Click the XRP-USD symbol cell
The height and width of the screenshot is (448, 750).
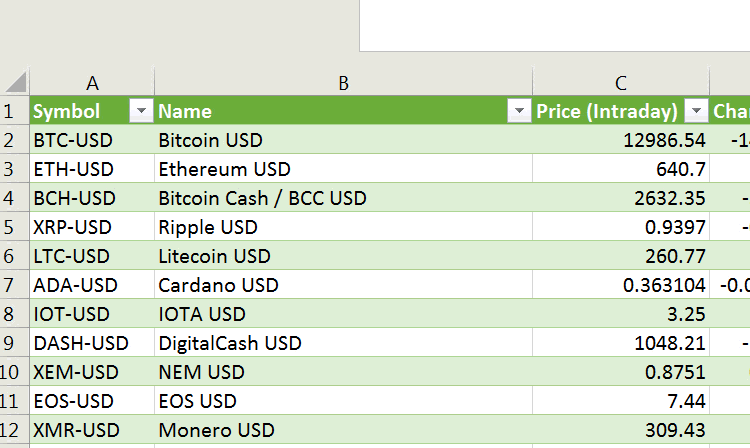[x=92, y=227]
